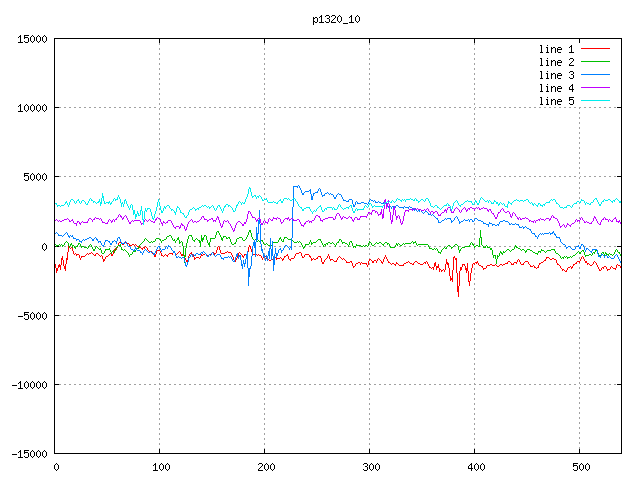The image size is (640, 480).
Task: Click the 15000 y-axis tick label
Action: [x=32, y=39]
